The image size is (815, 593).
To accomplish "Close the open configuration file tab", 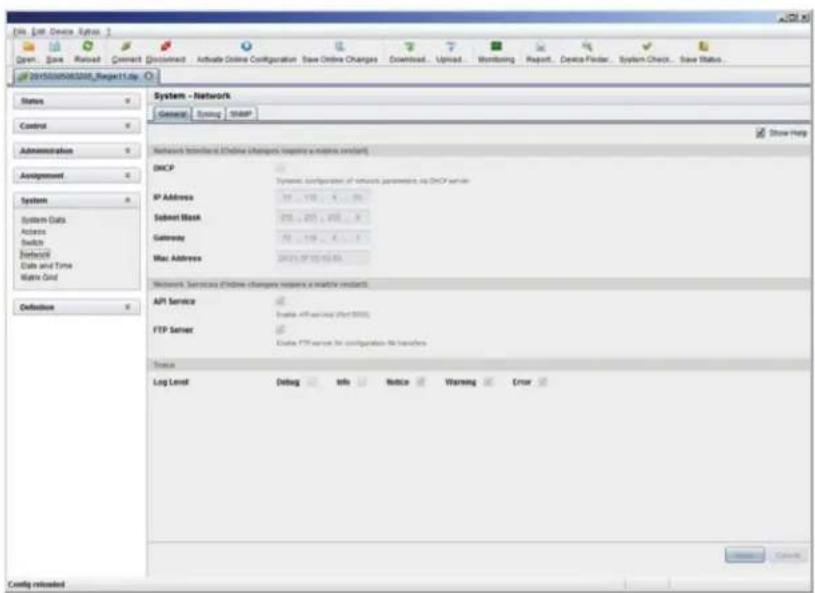I will [x=149, y=76].
